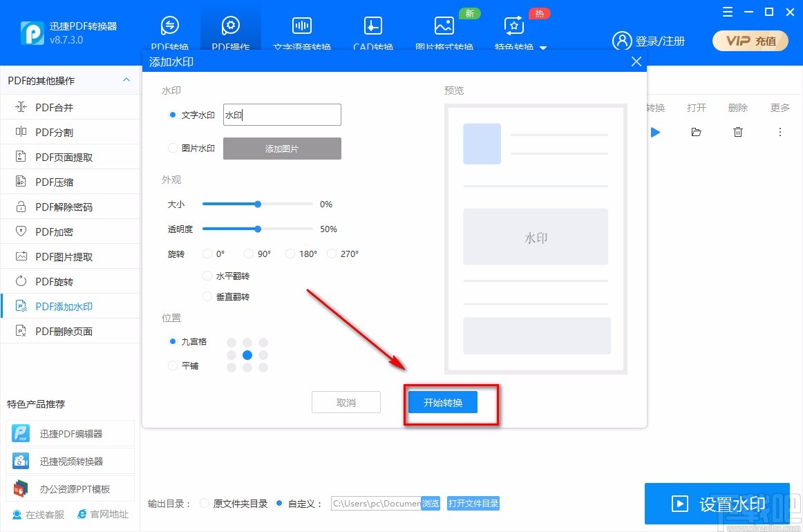
Task: Open the hamburger menu top right
Action: [726, 12]
